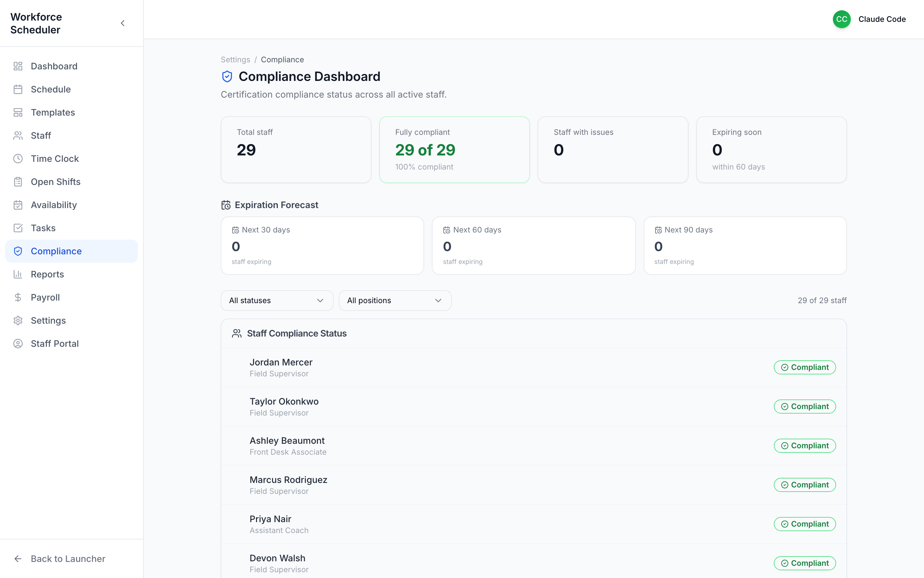Screen dimensions: 924x578
Task: Click the Time Clock icon
Action: tap(18, 159)
